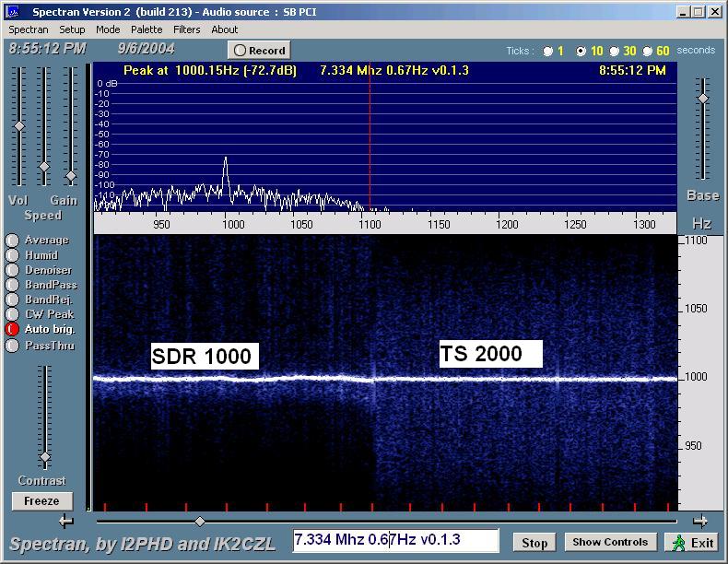Click the green running-man Exit icon
This screenshot has height=564, width=728.
(x=678, y=542)
